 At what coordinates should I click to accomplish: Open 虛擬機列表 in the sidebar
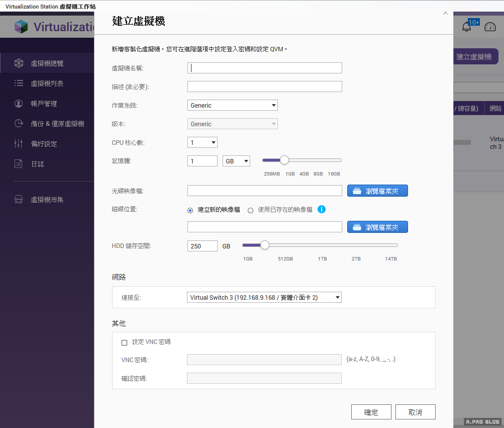(47, 83)
